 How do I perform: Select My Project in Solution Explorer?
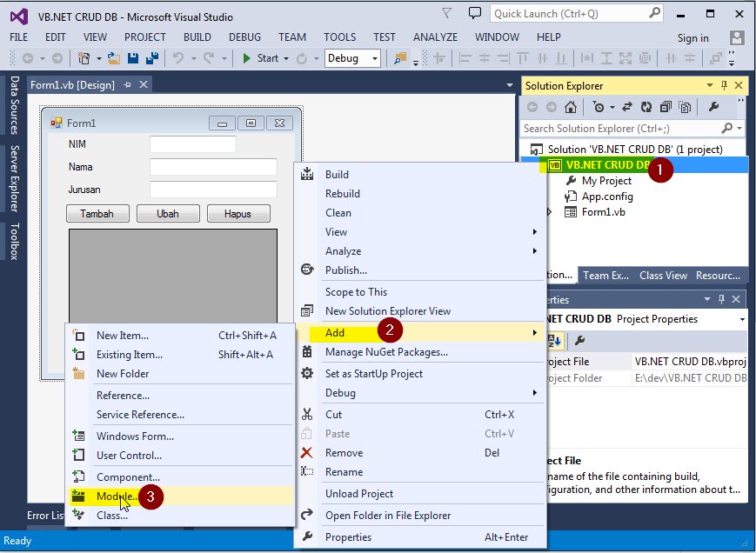606,181
